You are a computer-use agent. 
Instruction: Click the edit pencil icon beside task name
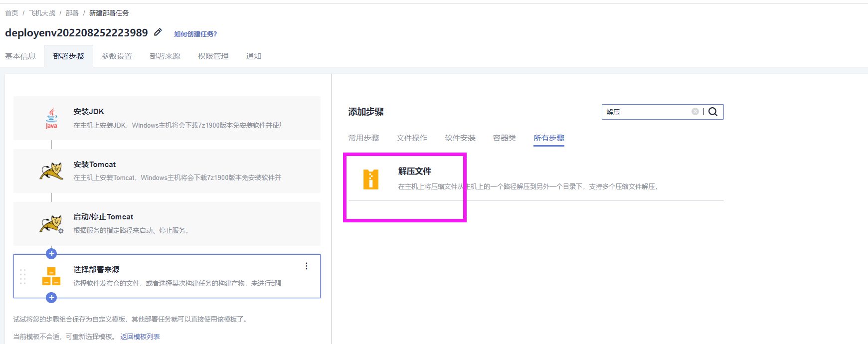[x=158, y=32]
